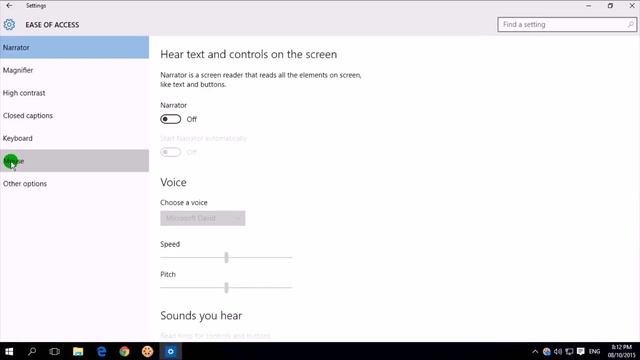Switch input language via ENG indicator

(595, 351)
